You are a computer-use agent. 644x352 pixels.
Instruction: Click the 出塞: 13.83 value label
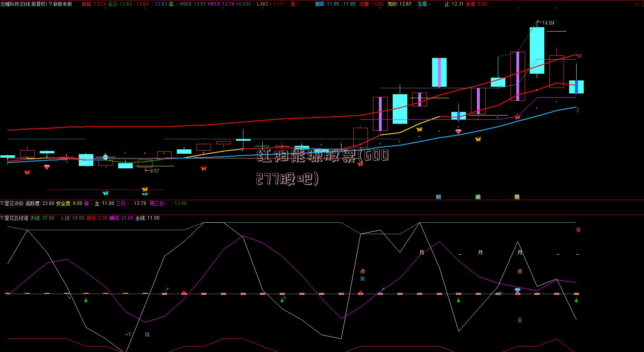371,4
